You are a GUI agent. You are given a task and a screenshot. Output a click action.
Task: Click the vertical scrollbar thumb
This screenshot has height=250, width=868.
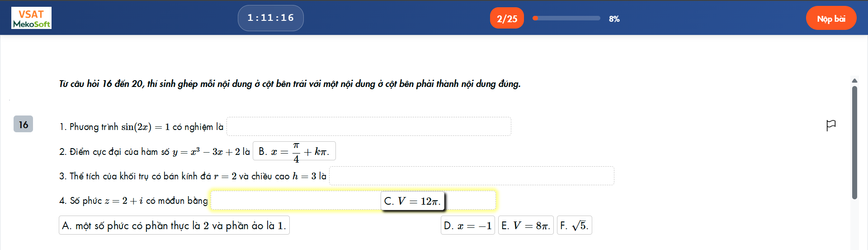(854, 142)
